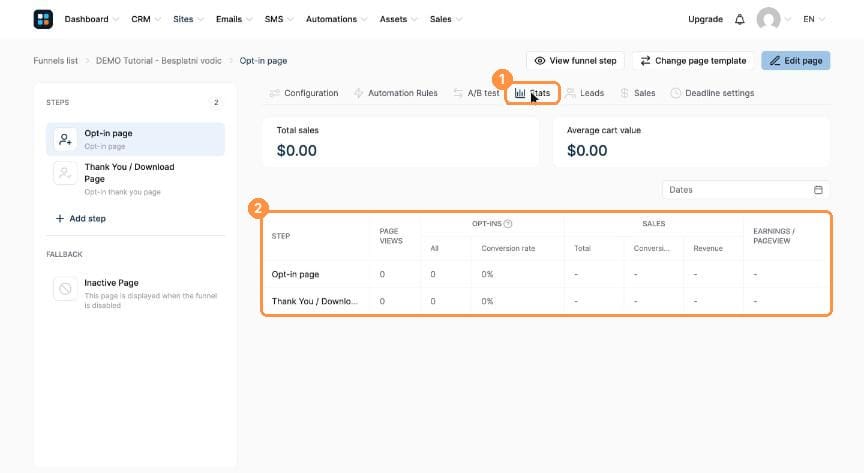Click the Change page template button
The height and width of the screenshot is (473, 864).
pyautogui.click(x=693, y=61)
